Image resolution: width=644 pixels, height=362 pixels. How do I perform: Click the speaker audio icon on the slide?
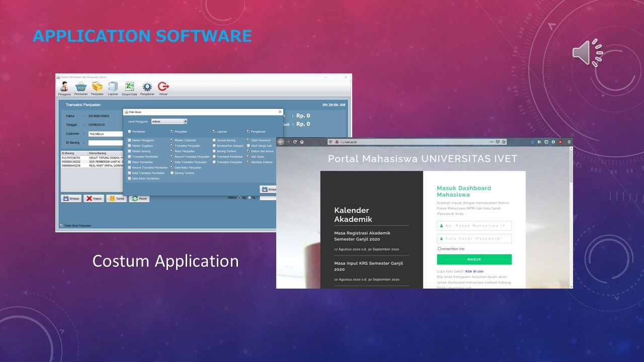point(587,53)
